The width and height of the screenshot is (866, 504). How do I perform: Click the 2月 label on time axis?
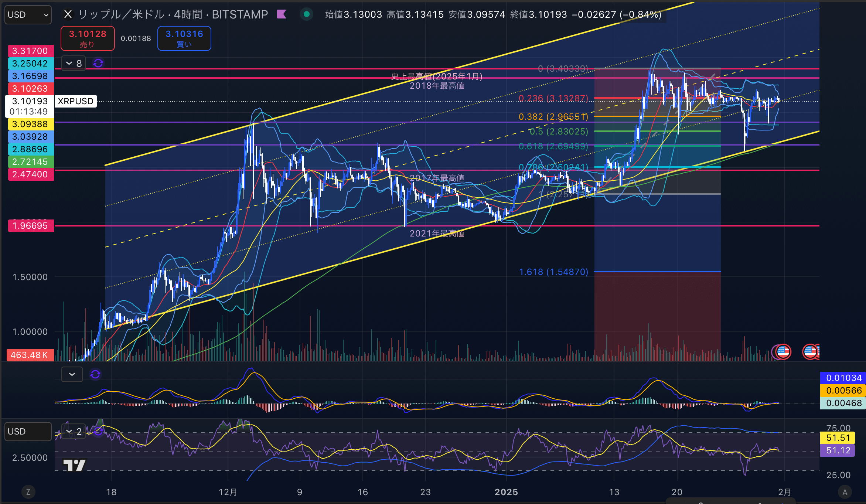pos(785,492)
